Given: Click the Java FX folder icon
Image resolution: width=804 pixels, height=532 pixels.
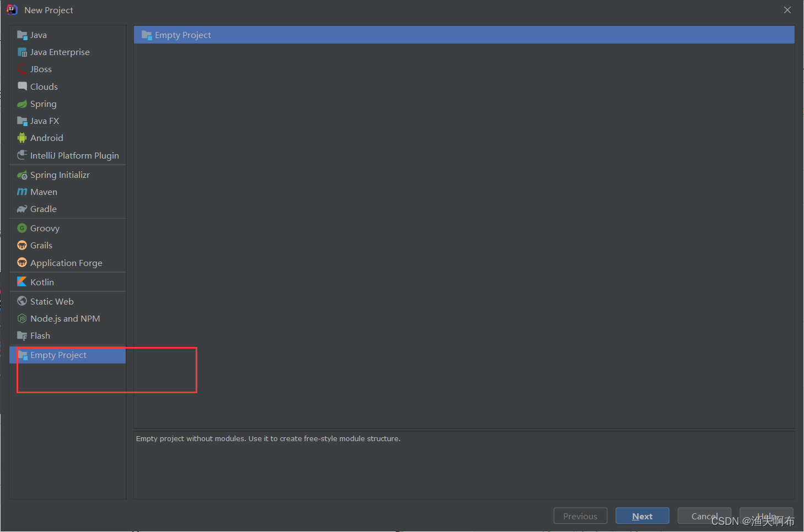Looking at the screenshot, I should point(22,121).
